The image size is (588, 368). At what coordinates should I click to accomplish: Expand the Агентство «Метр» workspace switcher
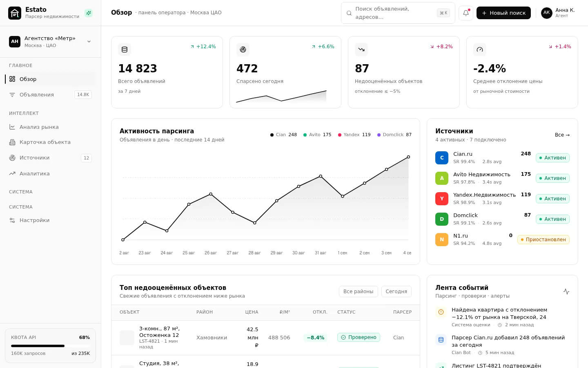point(51,42)
